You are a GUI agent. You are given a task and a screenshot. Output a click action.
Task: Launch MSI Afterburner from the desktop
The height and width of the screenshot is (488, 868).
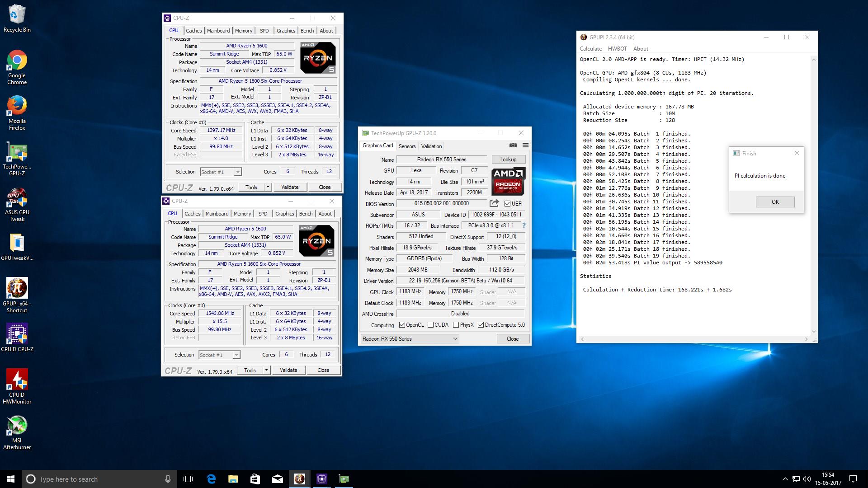[x=17, y=432]
